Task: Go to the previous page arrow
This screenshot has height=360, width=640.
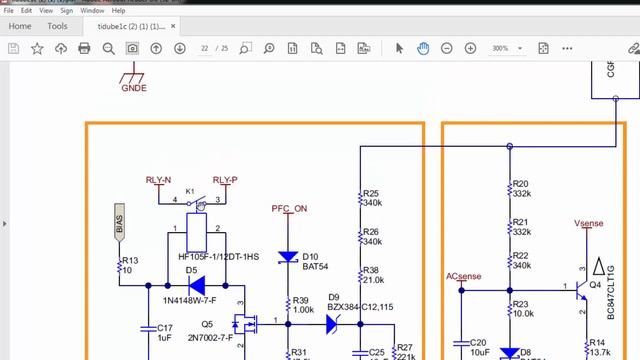Action: [156, 49]
